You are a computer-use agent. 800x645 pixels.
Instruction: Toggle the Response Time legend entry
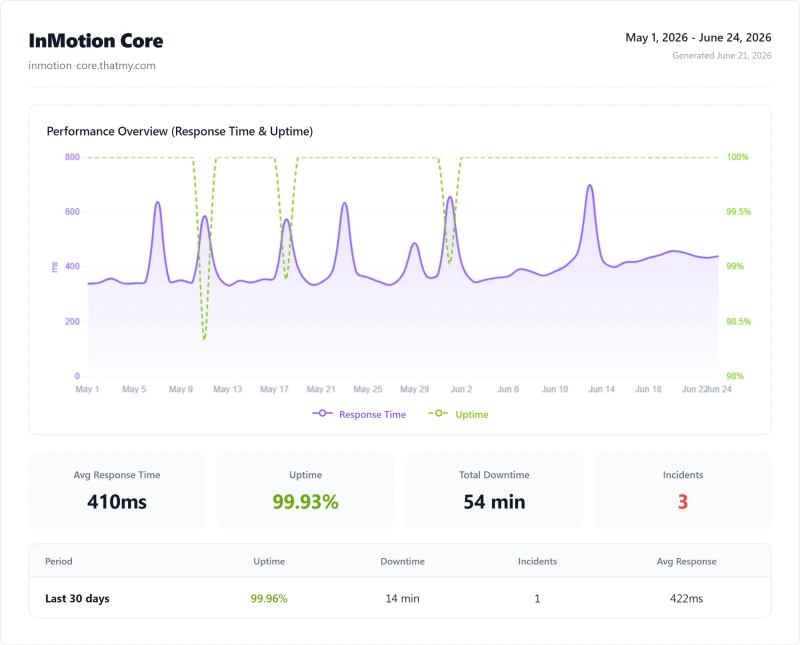359,414
